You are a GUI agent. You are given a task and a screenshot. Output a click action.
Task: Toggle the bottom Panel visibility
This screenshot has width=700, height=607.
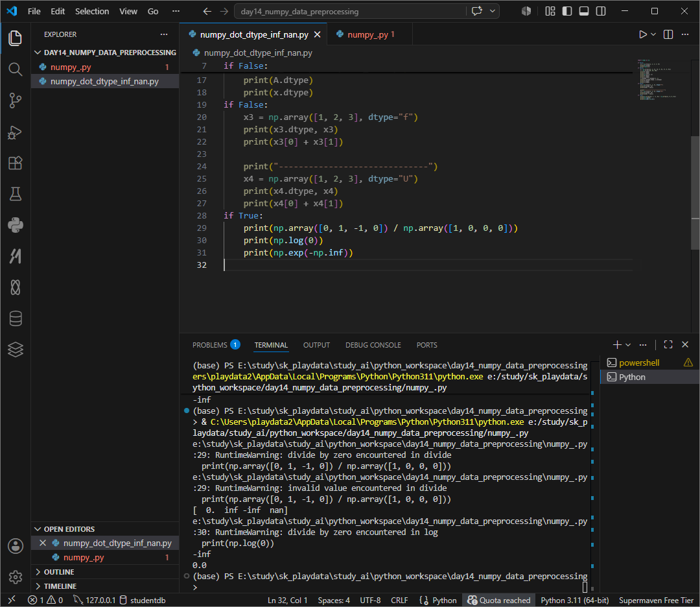[584, 11]
